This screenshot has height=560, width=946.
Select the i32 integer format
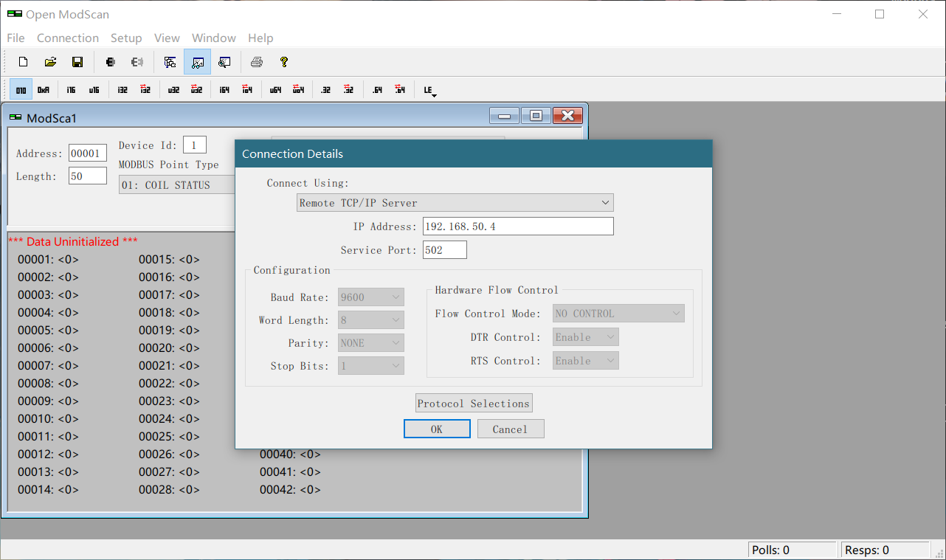[x=122, y=90]
